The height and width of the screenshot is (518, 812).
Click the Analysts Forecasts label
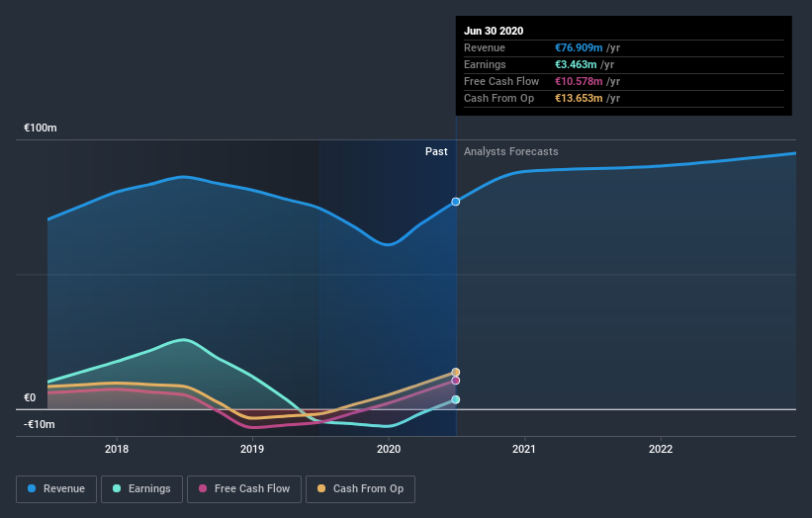point(511,151)
